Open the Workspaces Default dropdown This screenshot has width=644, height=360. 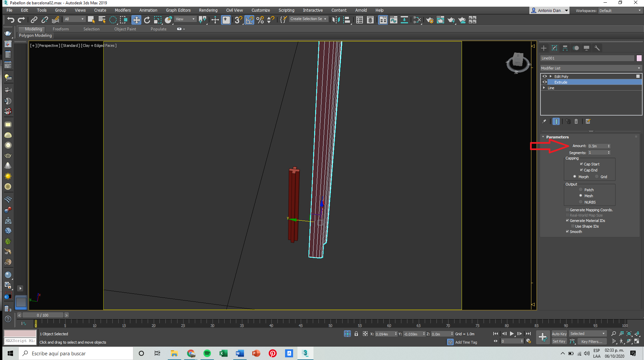tap(620, 11)
